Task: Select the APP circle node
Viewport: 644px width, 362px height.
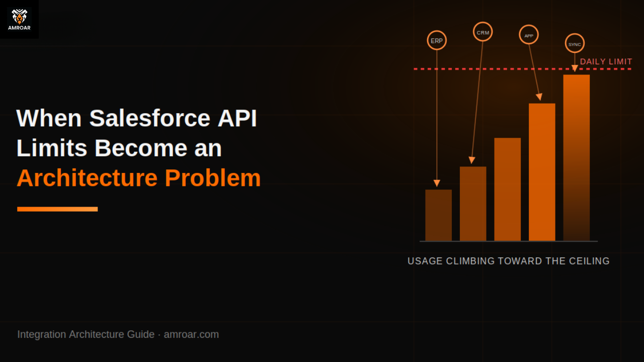Action: tap(529, 35)
